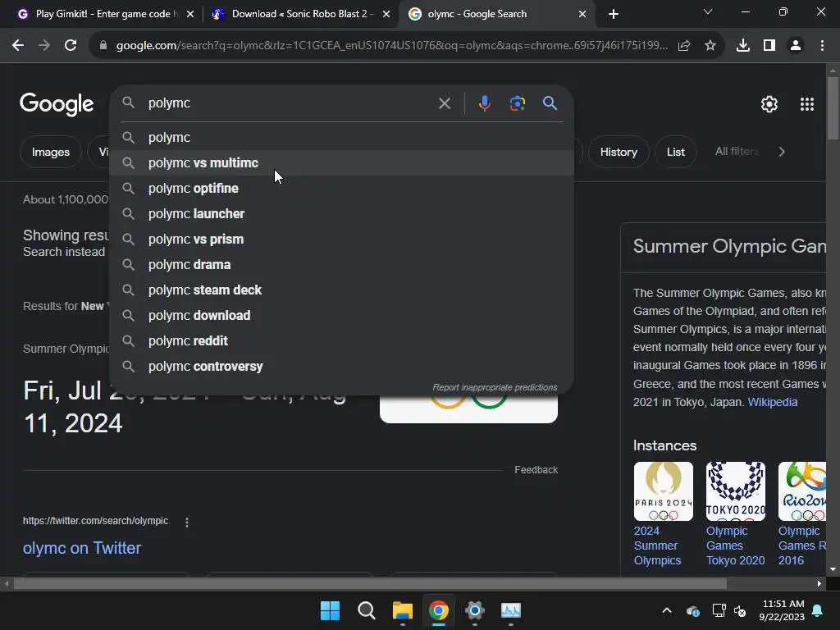840x630 pixels.
Task: Click the Tokyo 2020 logo thumbnail
Action: 736,491
